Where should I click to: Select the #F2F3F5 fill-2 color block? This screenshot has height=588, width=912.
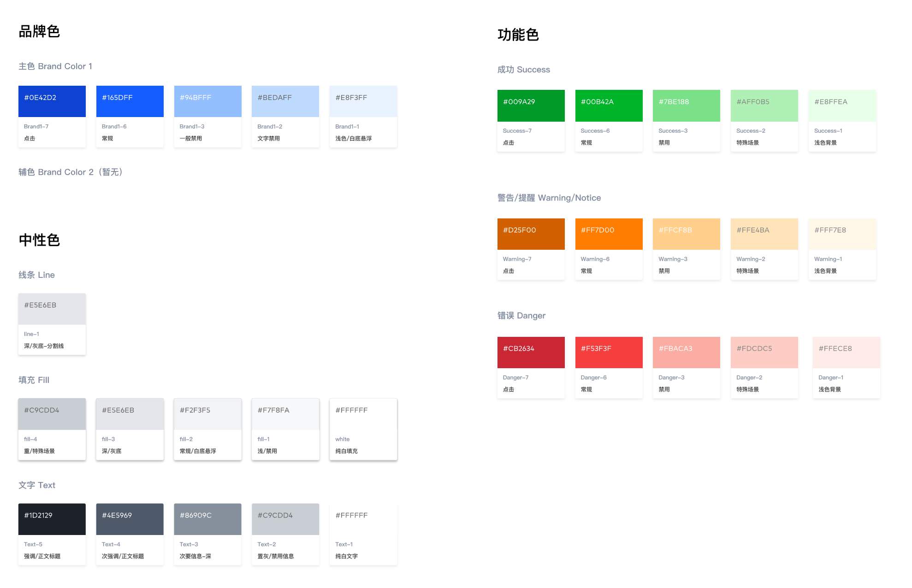(208, 414)
